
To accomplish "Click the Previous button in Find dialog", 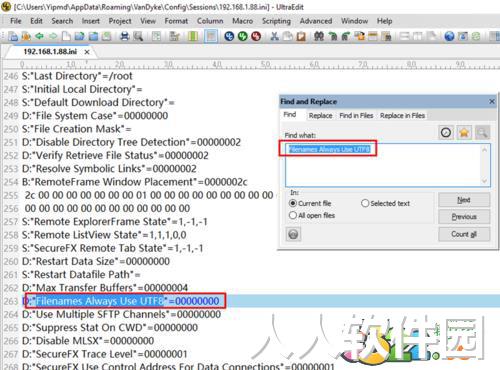I will pos(464,217).
